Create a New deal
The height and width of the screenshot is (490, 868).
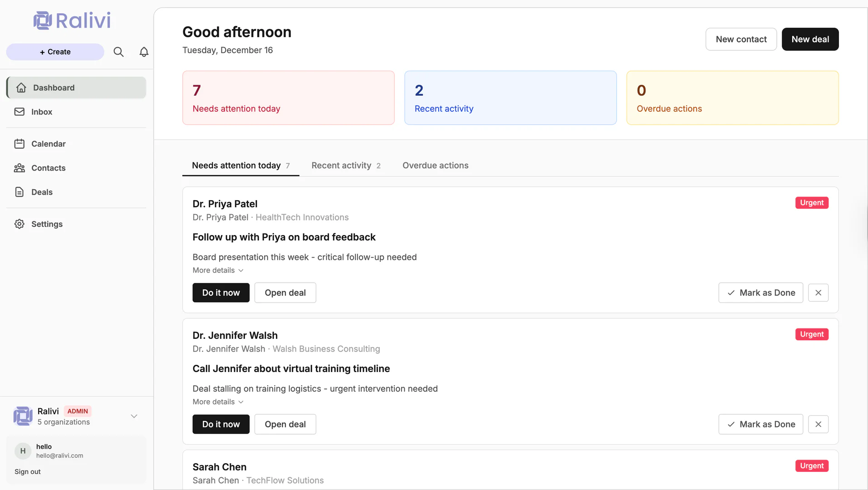coord(809,39)
